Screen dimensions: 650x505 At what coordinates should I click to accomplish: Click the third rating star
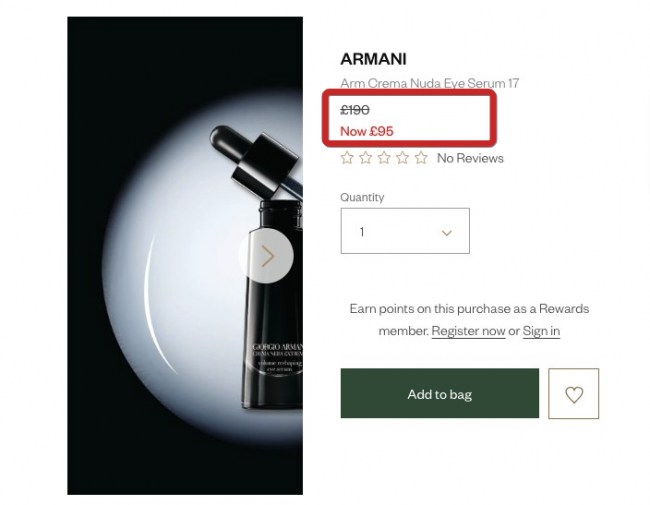click(384, 158)
